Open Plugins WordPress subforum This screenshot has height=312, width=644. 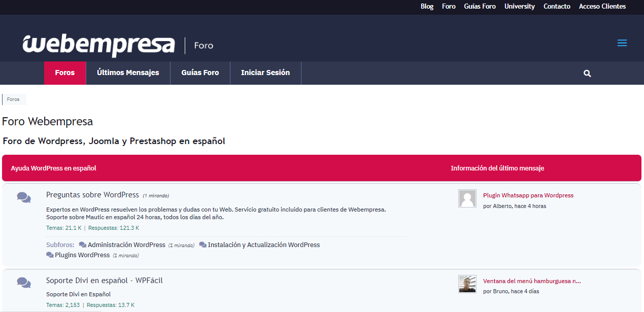(x=82, y=255)
